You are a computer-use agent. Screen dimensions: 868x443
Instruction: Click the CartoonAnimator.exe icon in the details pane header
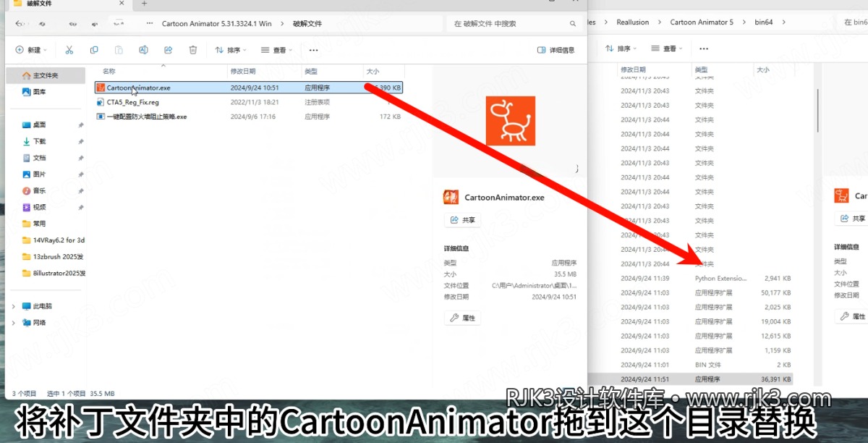click(x=451, y=197)
